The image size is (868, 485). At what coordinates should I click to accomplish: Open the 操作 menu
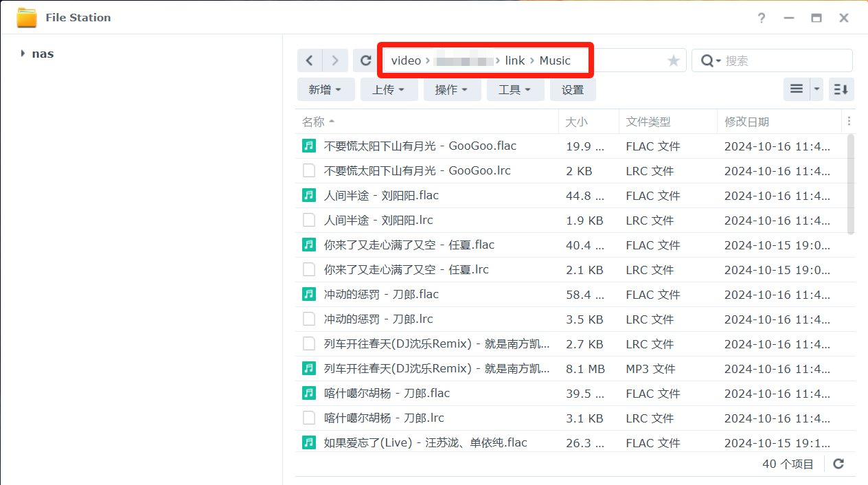pyautogui.click(x=452, y=89)
